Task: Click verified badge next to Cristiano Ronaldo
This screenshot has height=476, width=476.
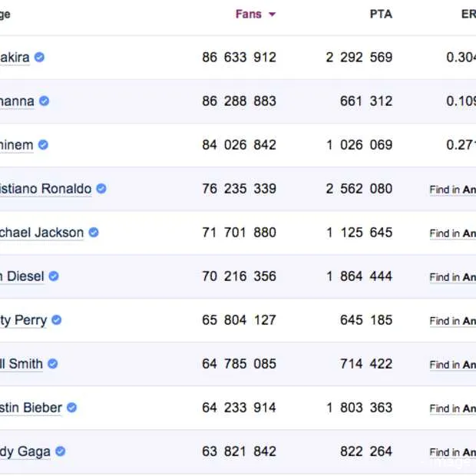Action: [101, 188]
